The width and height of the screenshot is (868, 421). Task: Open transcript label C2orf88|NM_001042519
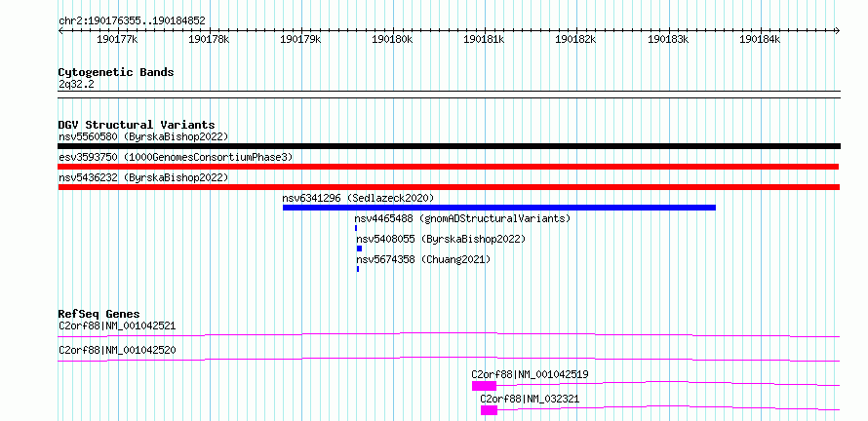[x=530, y=374]
